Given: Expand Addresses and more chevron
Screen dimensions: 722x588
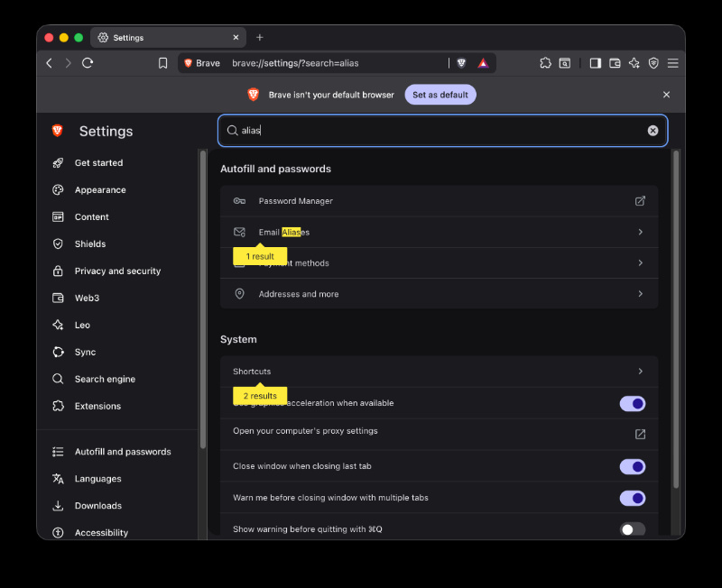Looking at the screenshot, I should [x=641, y=293].
